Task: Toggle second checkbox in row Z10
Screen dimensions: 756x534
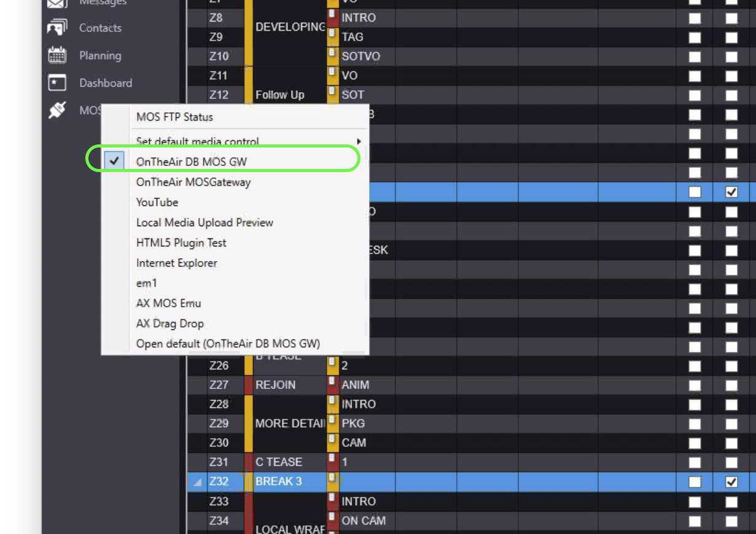Action: click(x=731, y=57)
